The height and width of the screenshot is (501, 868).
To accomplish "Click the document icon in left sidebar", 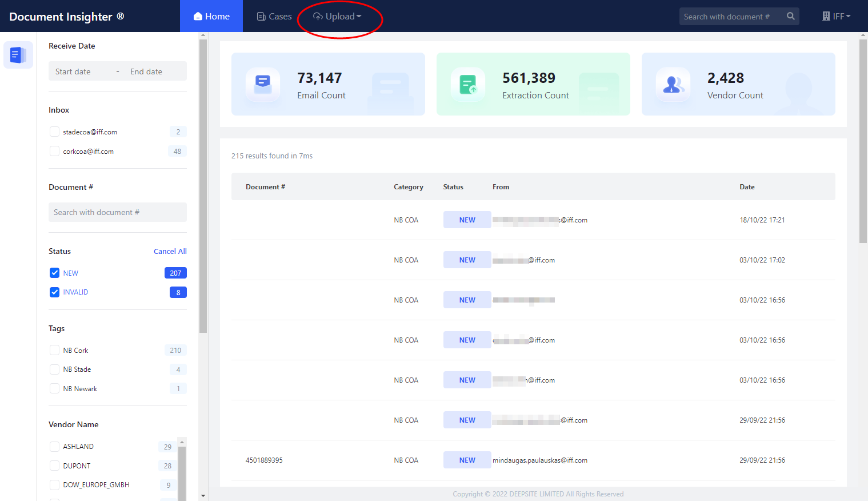I will click(18, 55).
